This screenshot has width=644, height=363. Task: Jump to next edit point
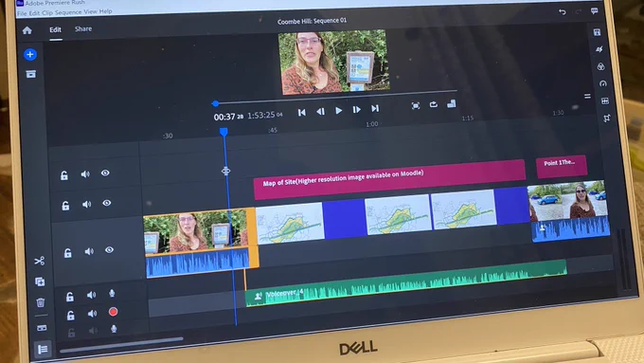(x=375, y=108)
